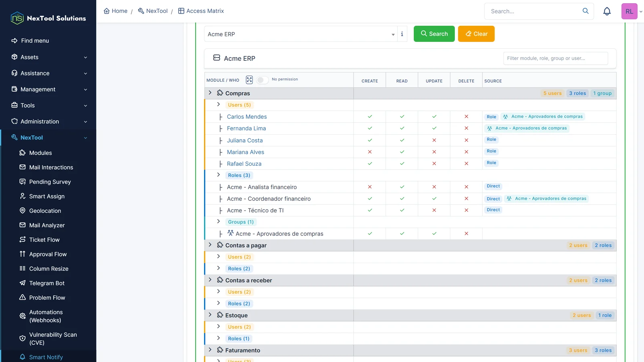Click the 5 users badge on Compras row
Image resolution: width=644 pixels, height=362 pixels.
click(552, 93)
